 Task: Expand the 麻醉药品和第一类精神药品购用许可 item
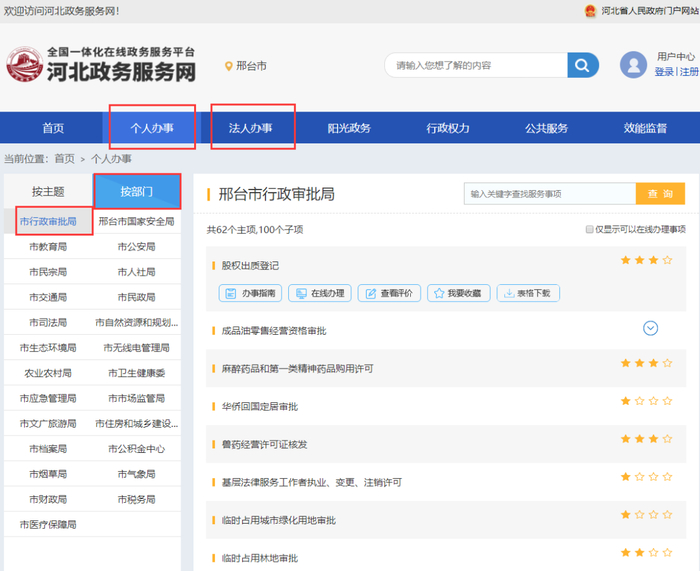coord(297,368)
